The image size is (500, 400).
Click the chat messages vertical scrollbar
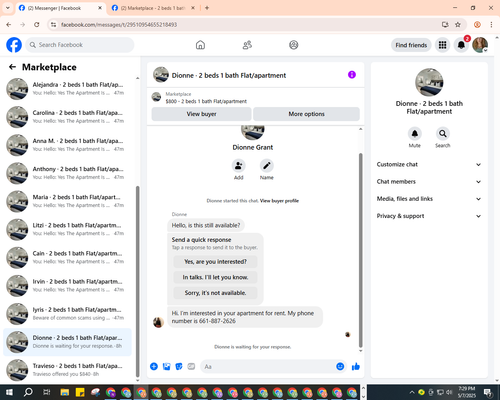point(360,250)
